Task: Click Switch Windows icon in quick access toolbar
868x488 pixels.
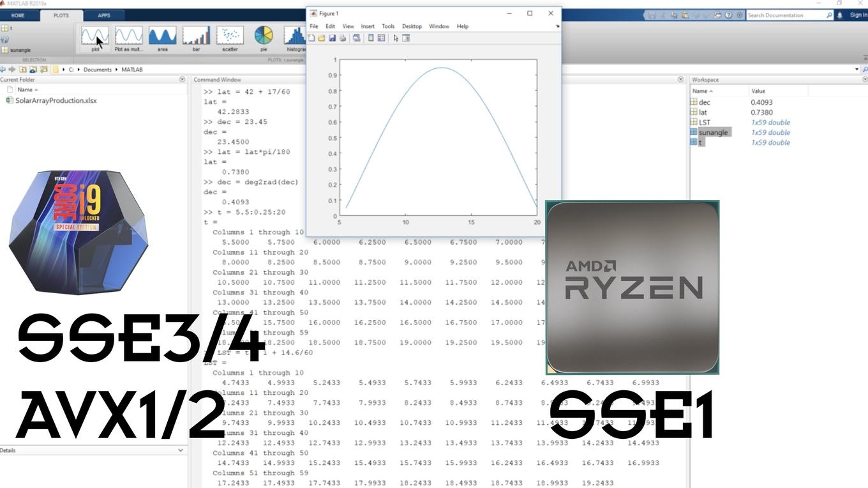Action: point(717,15)
